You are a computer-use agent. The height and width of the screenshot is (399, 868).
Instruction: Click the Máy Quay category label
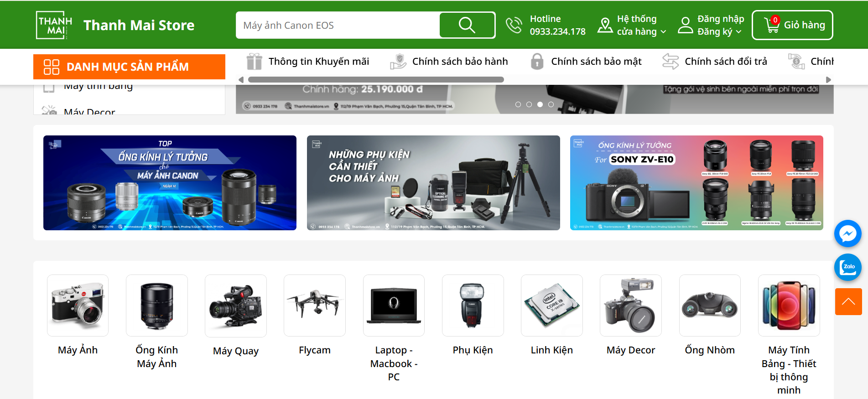pyautogui.click(x=236, y=351)
